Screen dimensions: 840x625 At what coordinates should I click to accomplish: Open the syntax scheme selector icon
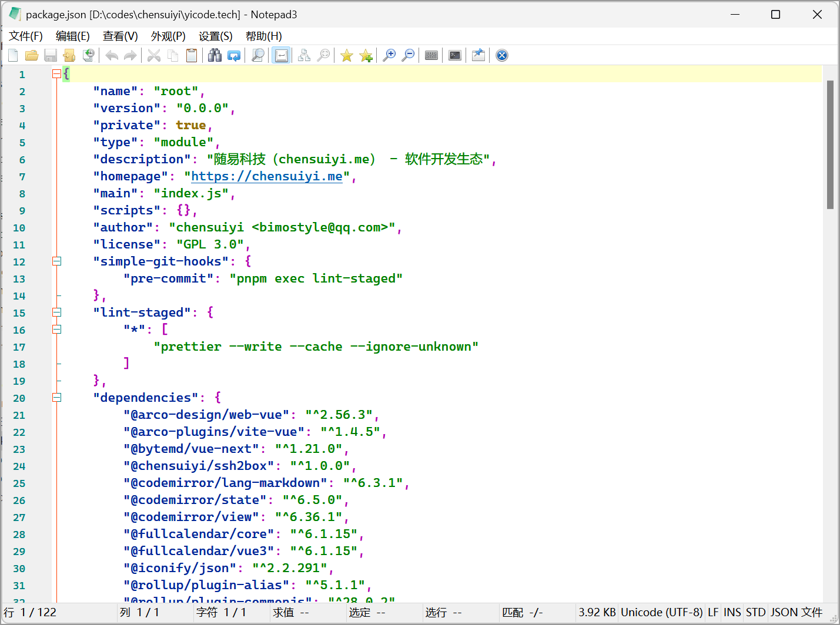click(431, 55)
